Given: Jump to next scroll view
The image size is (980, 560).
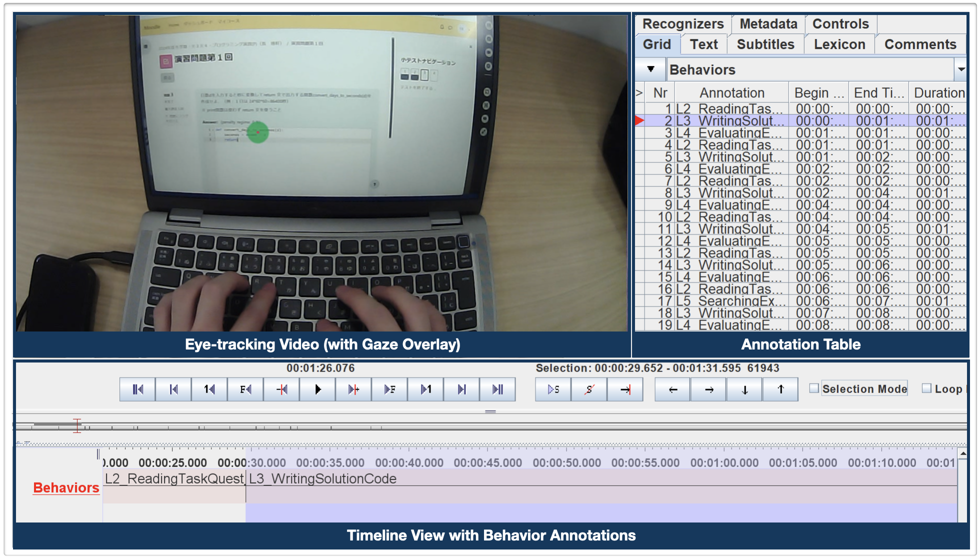Looking at the screenshot, I should pos(461,389).
